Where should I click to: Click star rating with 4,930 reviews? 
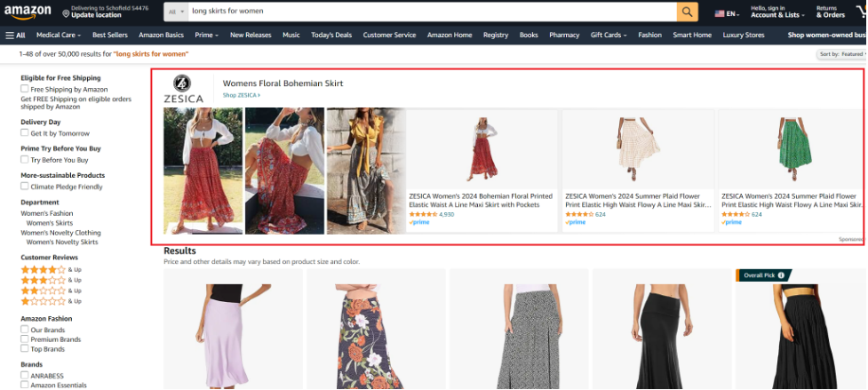click(x=423, y=214)
